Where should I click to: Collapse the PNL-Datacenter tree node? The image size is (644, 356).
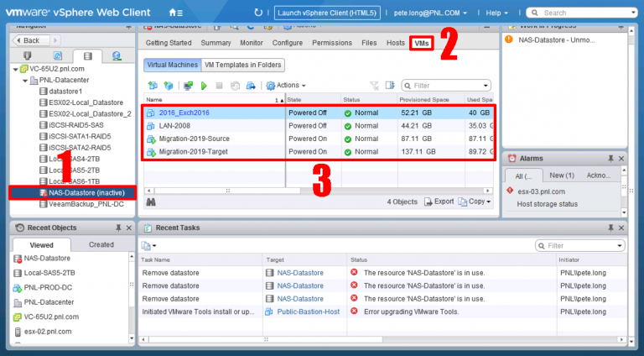(x=25, y=80)
